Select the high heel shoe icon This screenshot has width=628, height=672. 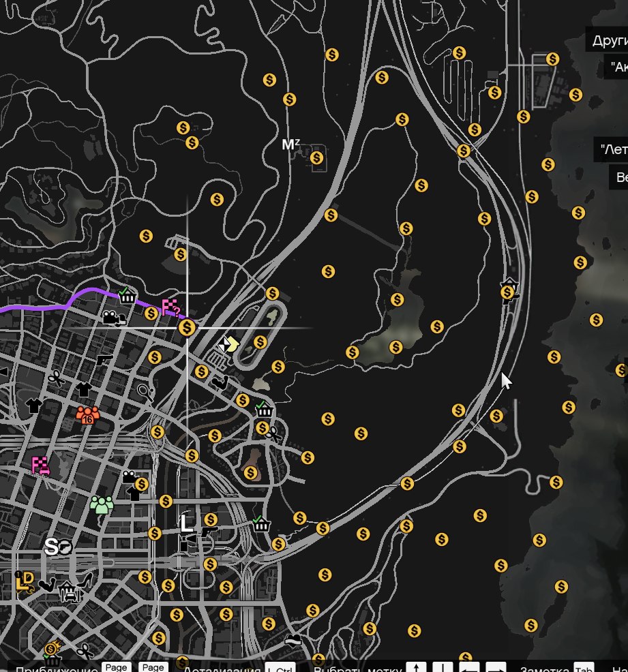pyautogui.click(x=85, y=581)
